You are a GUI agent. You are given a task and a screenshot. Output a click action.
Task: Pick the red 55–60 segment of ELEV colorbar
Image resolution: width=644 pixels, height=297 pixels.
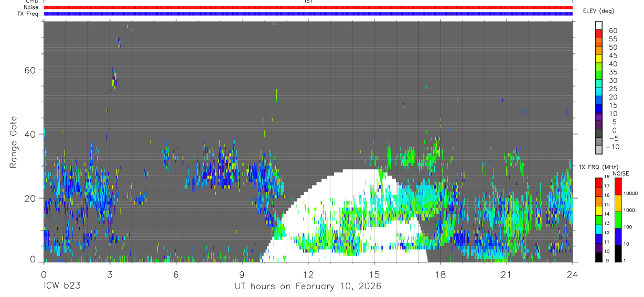[598, 33]
